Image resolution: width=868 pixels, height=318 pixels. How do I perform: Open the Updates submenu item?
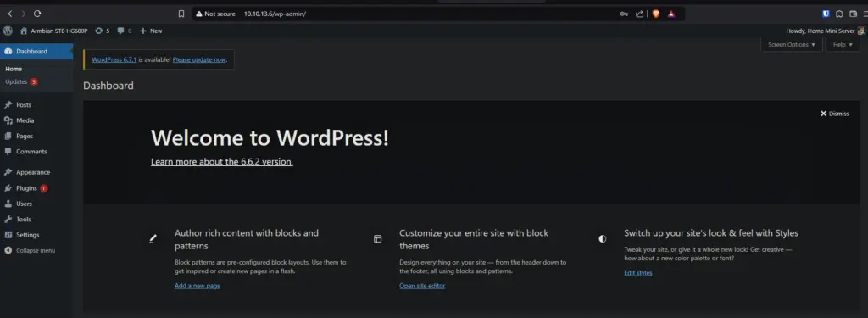[x=21, y=81]
